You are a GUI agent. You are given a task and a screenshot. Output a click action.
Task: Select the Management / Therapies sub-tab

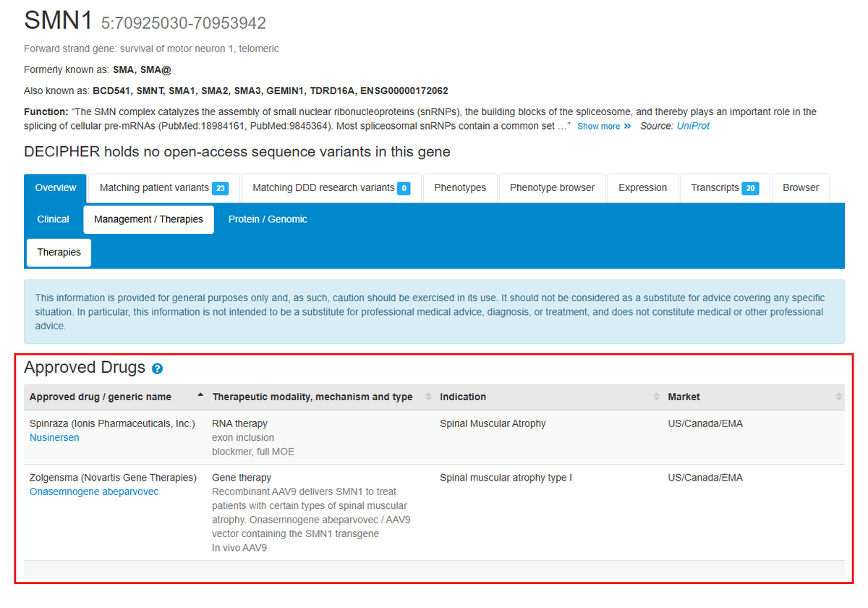pyautogui.click(x=148, y=219)
